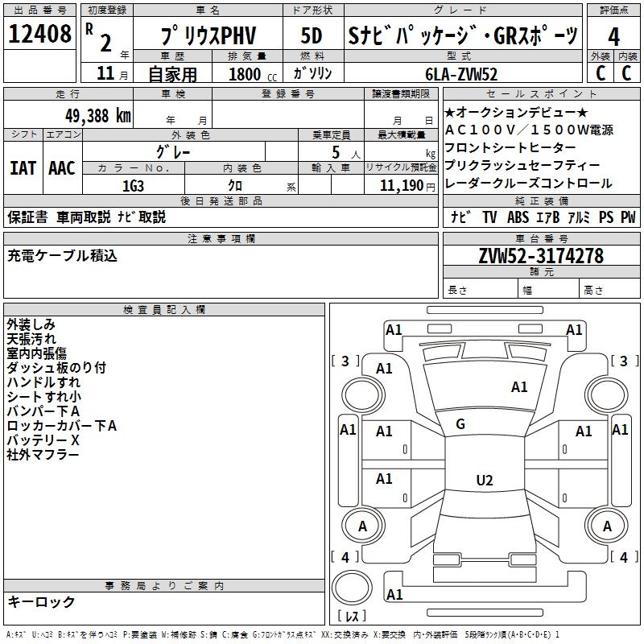Click the left rear wheel A marker
The height and width of the screenshot is (644, 644).
tap(361, 526)
